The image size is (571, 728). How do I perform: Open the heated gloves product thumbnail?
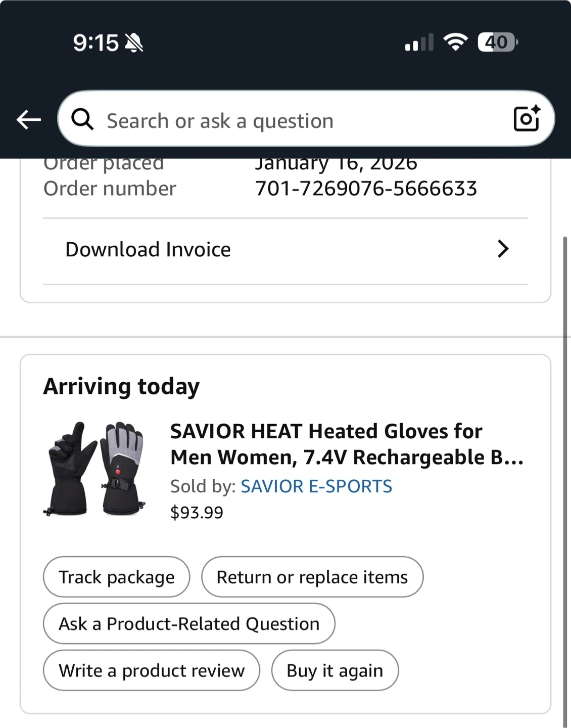pyautogui.click(x=96, y=469)
